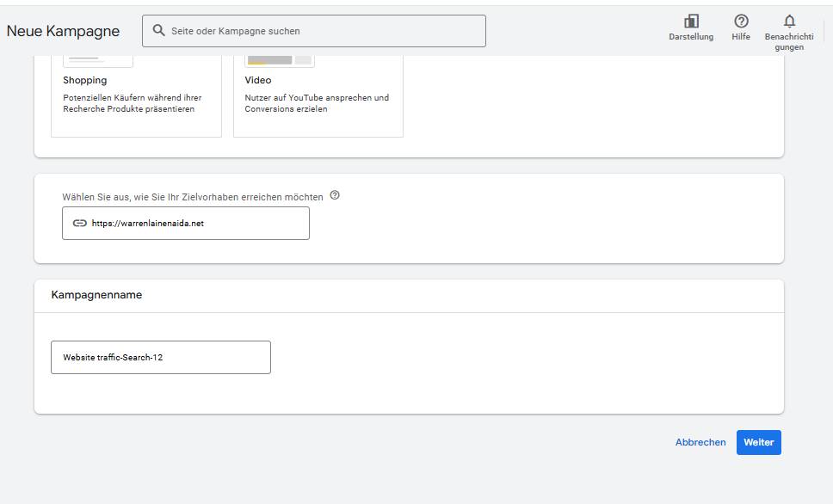This screenshot has width=833, height=504.
Task: Click the Website traffic-Search-12 name field
Action: pos(161,358)
